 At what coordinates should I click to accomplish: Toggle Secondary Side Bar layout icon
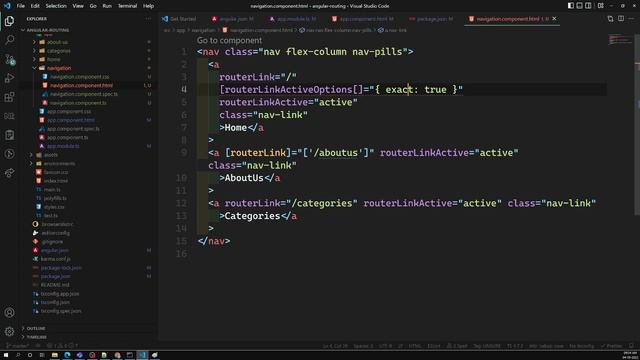[588, 6]
